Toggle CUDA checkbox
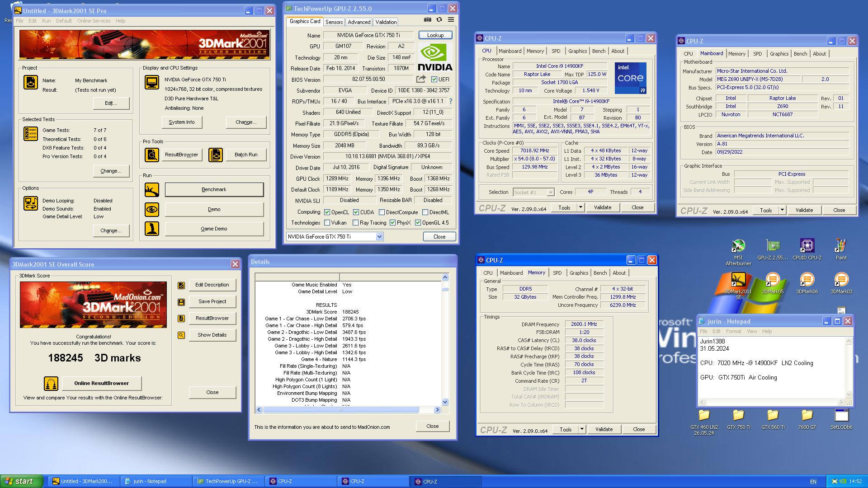868x488 pixels. [x=356, y=212]
